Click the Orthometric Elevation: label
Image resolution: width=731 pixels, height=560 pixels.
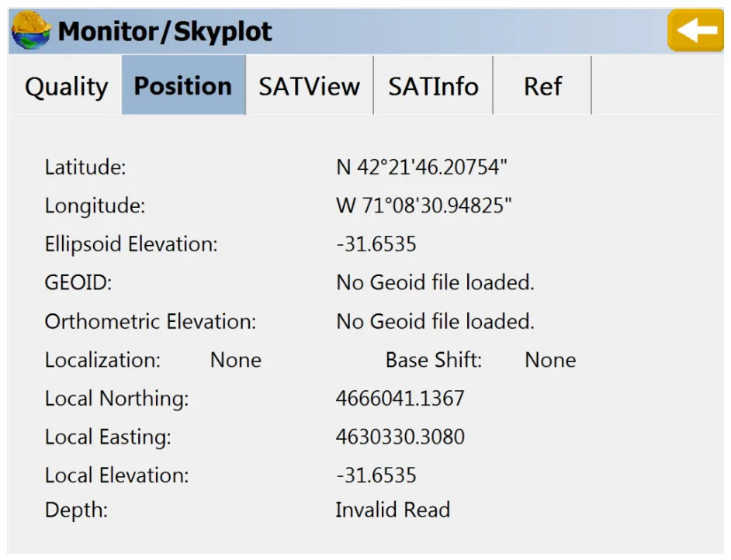(151, 321)
